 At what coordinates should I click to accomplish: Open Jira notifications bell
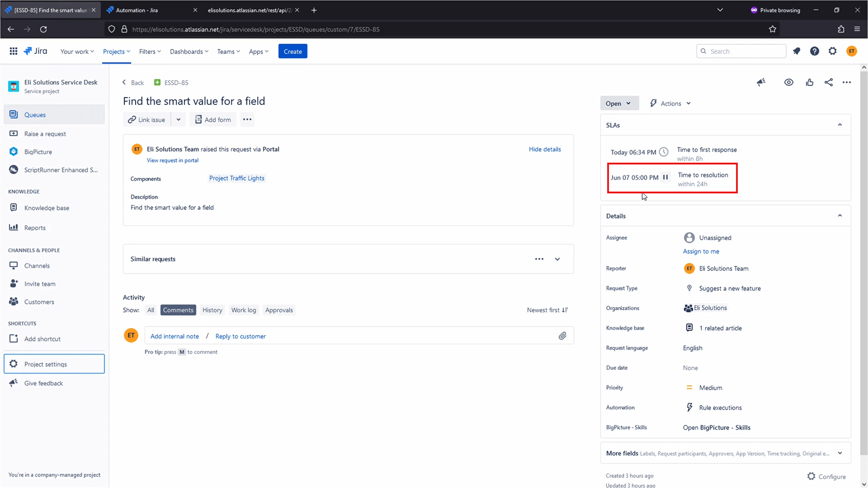coord(797,51)
